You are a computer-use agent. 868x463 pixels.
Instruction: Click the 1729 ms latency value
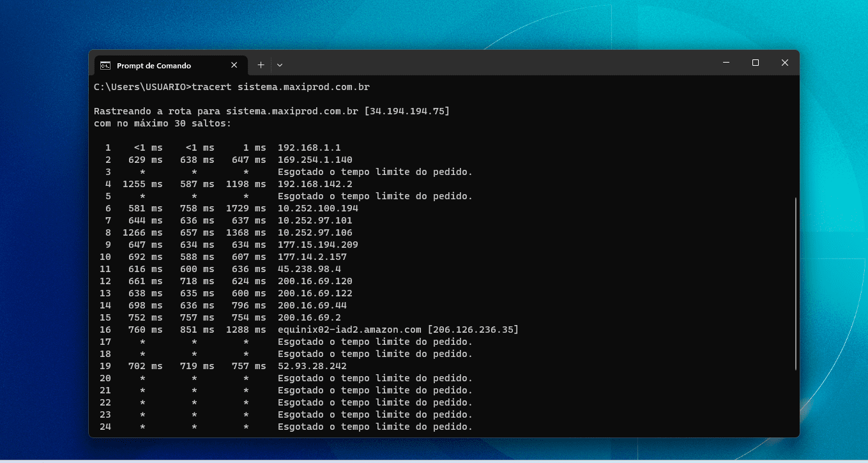pos(246,208)
